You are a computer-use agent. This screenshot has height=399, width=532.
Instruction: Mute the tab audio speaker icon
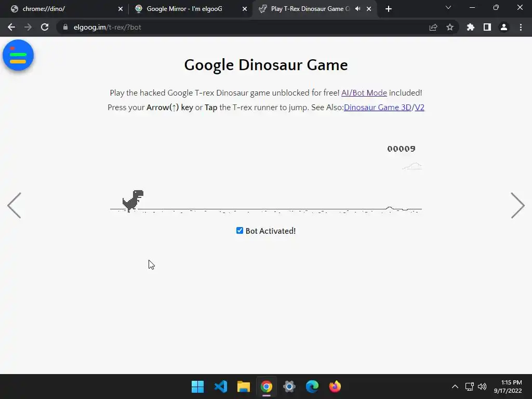click(357, 9)
